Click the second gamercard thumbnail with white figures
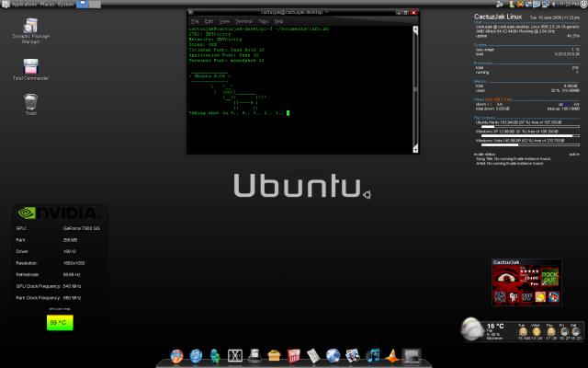Image resolution: width=588 pixels, height=368 pixels. (514, 297)
